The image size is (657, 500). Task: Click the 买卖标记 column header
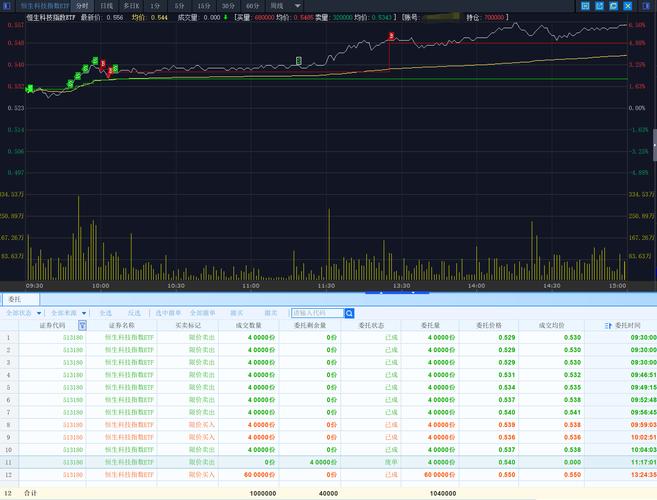click(188, 325)
